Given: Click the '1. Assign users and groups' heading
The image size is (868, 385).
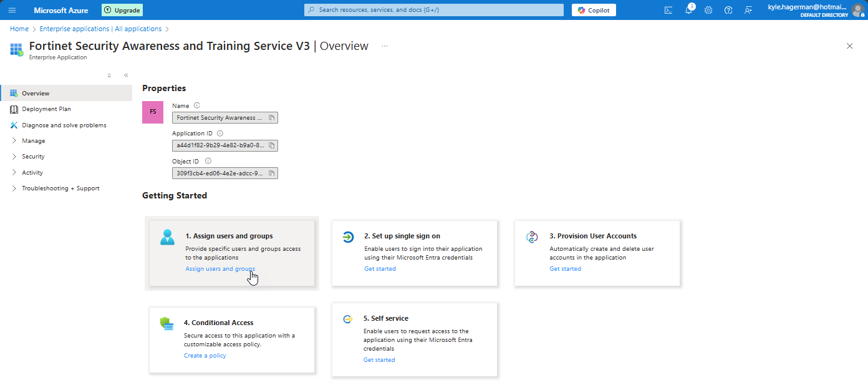Looking at the screenshot, I should point(229,236).
